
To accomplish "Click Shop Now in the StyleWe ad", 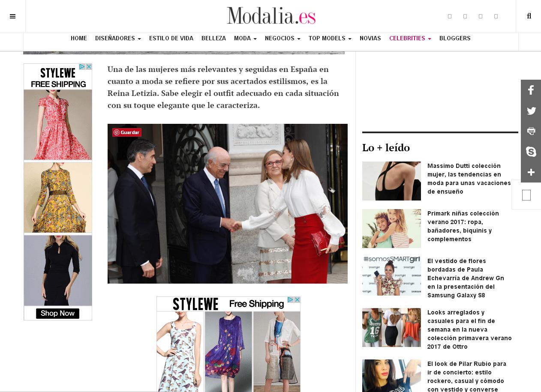I will (58, 313).
